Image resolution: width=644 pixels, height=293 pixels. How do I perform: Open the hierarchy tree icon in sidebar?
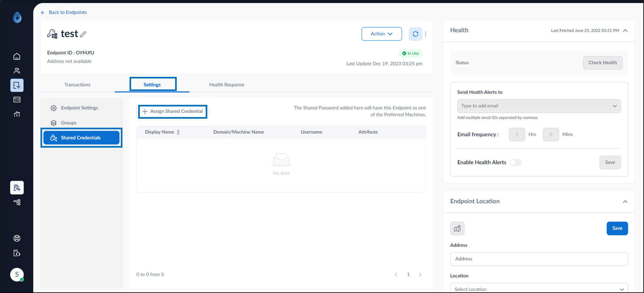(x=17, y=202)
